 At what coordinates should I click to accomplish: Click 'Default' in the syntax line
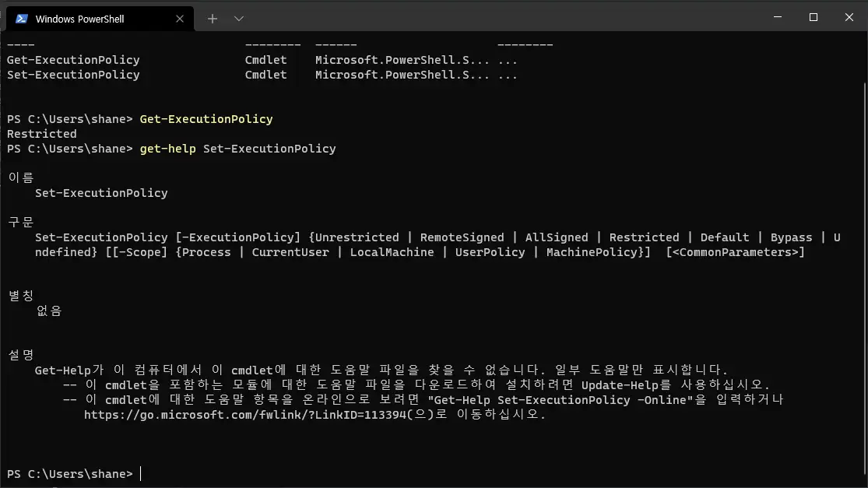click(725, 237)
